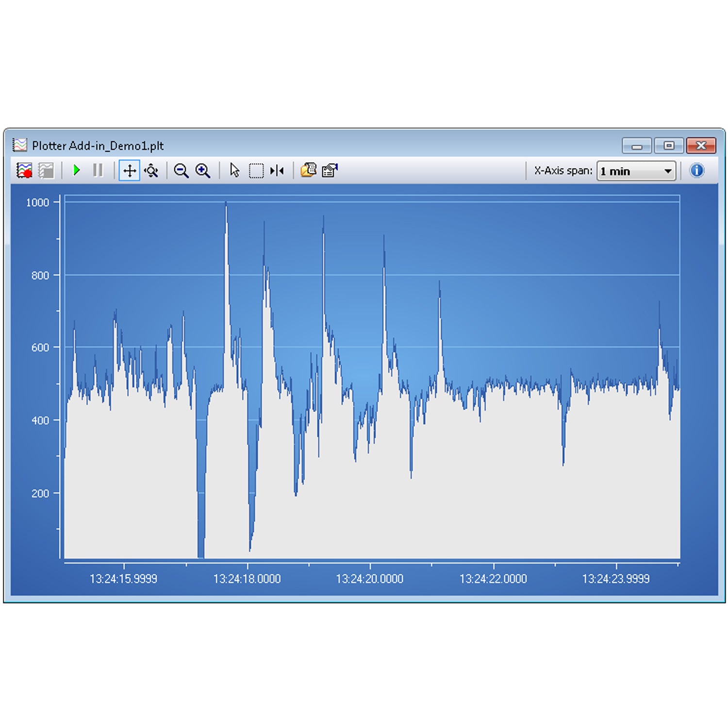
Task: Open the folder-with-script icon
Action: click(x=308, y=170)
